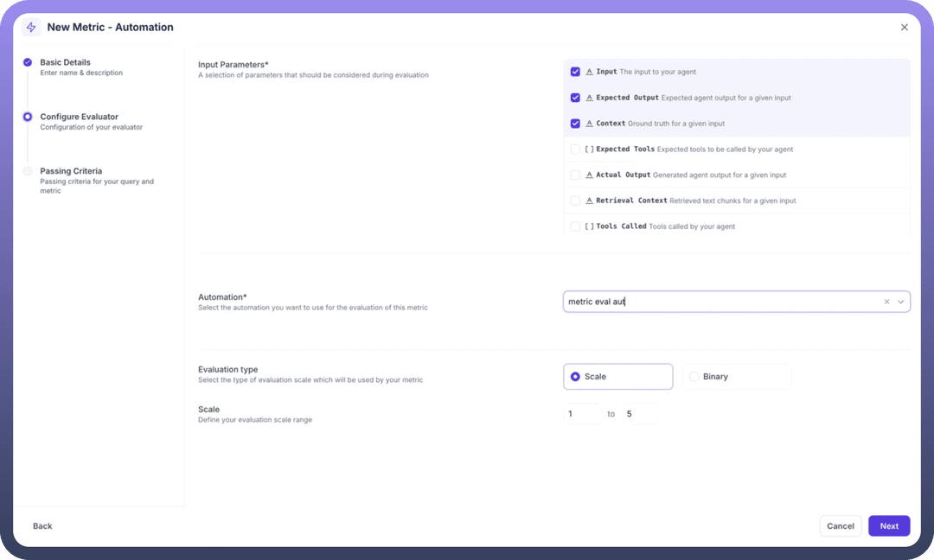The height and width of the screenshot is (560, 934).
Task: Click the scale maximum value field
Action: pos(639,414)
